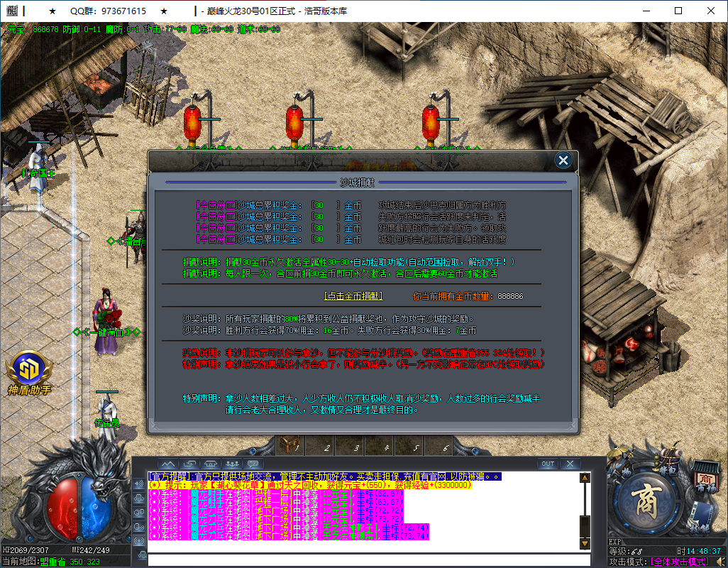
Task: Collapse chat using the up chevron icon
Action: pos(167,464)
